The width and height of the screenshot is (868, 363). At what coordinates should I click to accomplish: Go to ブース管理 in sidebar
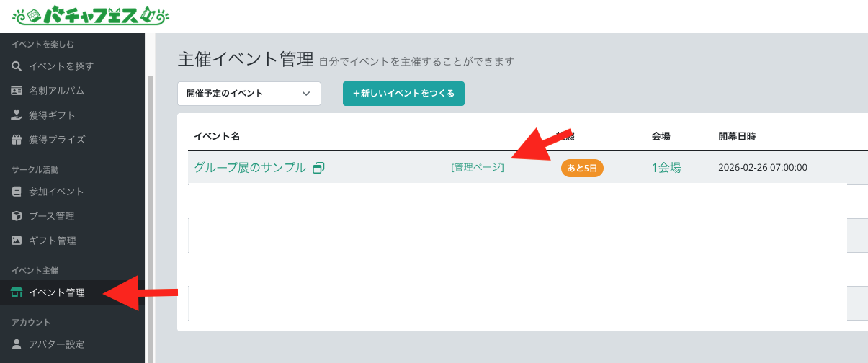52,216
